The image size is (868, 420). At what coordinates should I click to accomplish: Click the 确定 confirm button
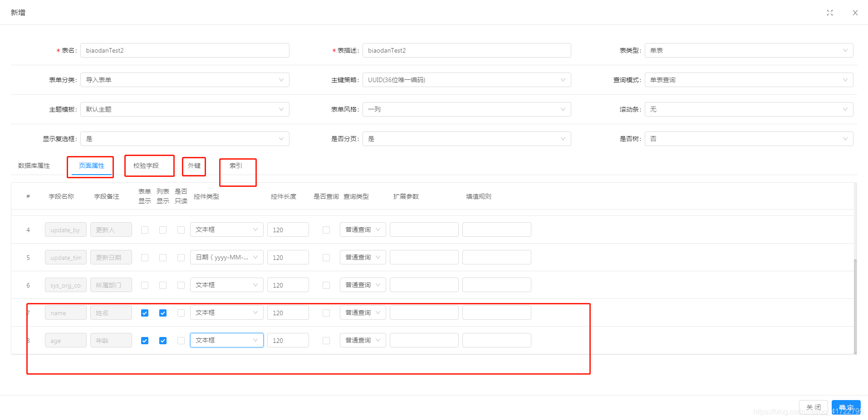point(846,407)
